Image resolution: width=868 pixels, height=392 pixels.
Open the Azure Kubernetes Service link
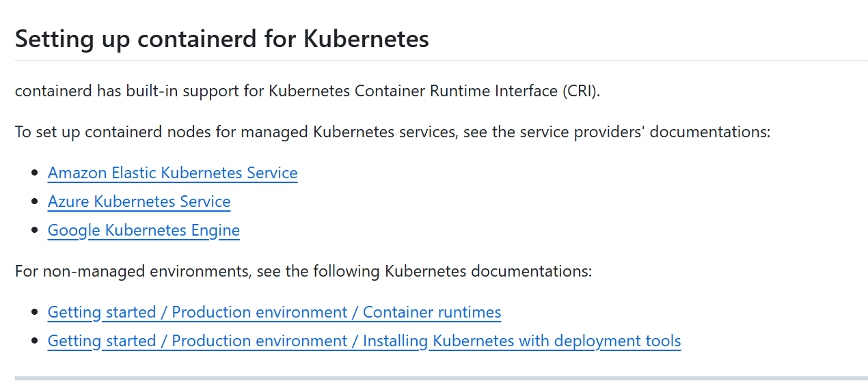pos(139,201)
